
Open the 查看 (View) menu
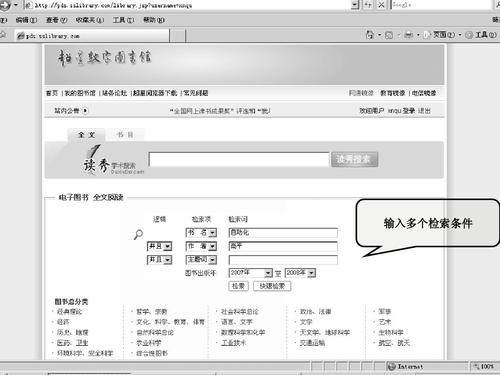point(56,20)
